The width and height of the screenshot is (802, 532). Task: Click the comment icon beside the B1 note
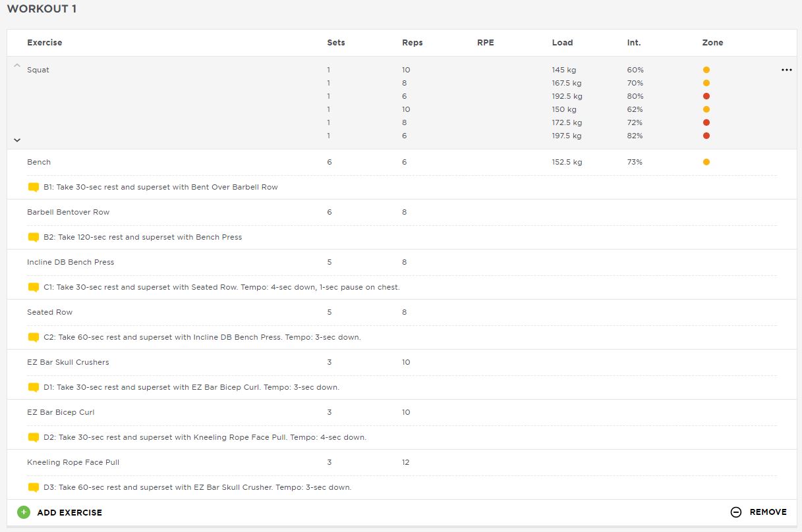(34, 187)
